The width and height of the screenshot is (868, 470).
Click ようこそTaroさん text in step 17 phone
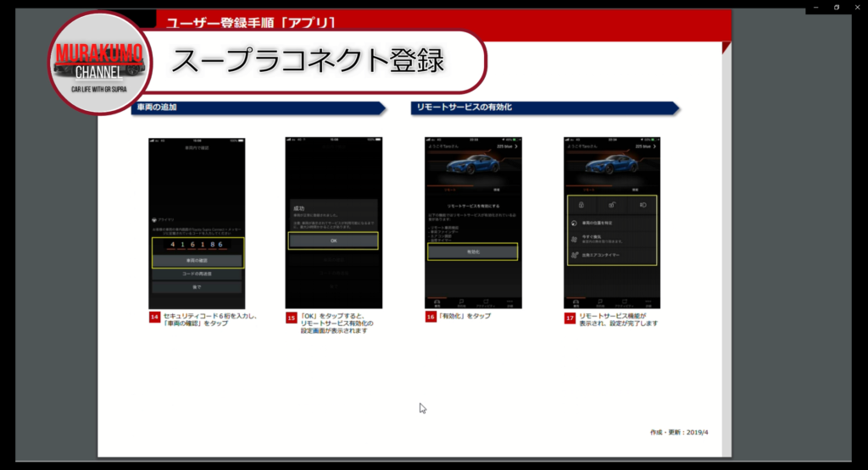[581, 147]
